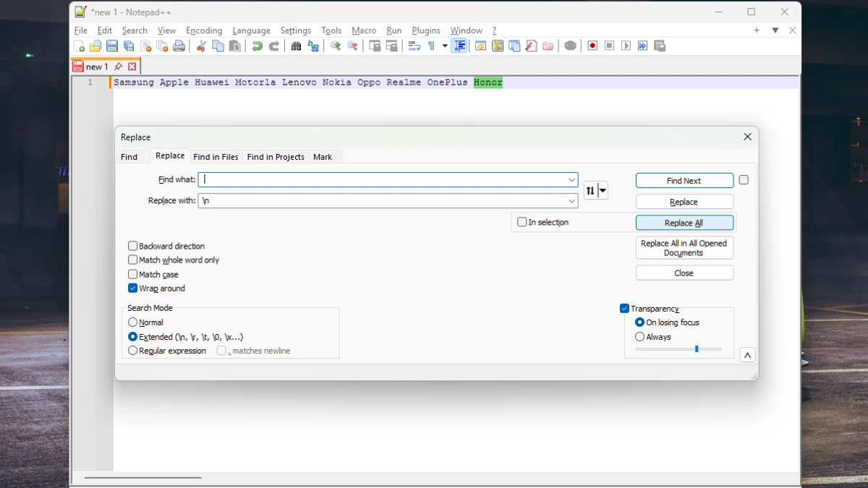Viewport: 868px width, 488px height.
Task: Toggle synchronize vertical scrolling icon
Action: (x=375, y=46)
